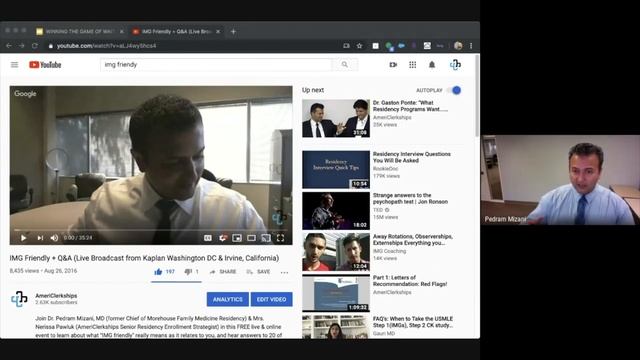Image resolution: width=640 pixels, height=360 pixels.
Task: Open 'FAQ's: When to Take the USMLE' title
Action: pos(413,322)
